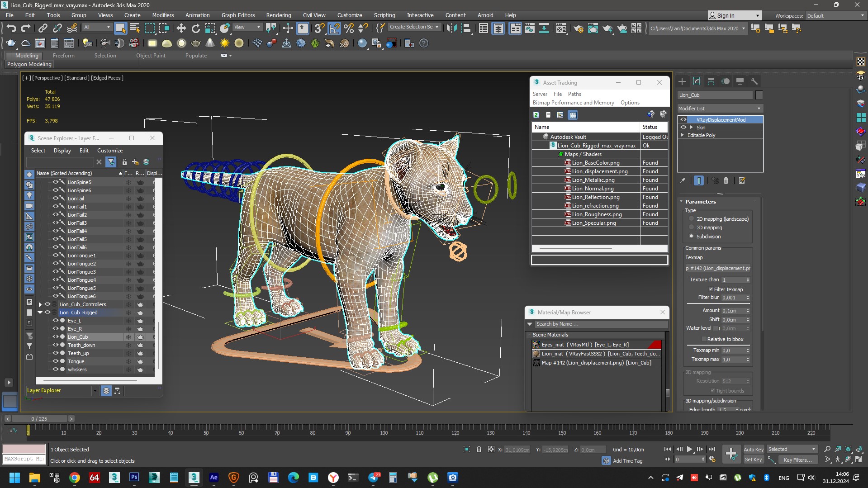
Task: Select the Select and Rotate tool
Action: point(195,28)
